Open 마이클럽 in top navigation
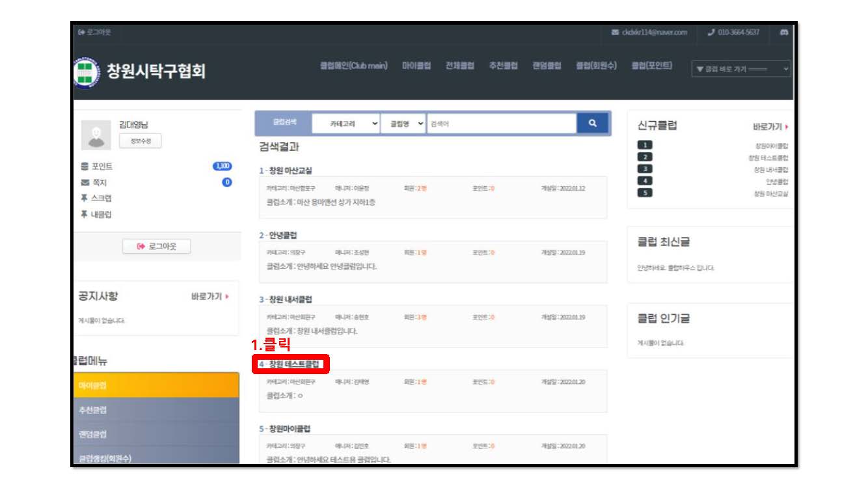 416,66
